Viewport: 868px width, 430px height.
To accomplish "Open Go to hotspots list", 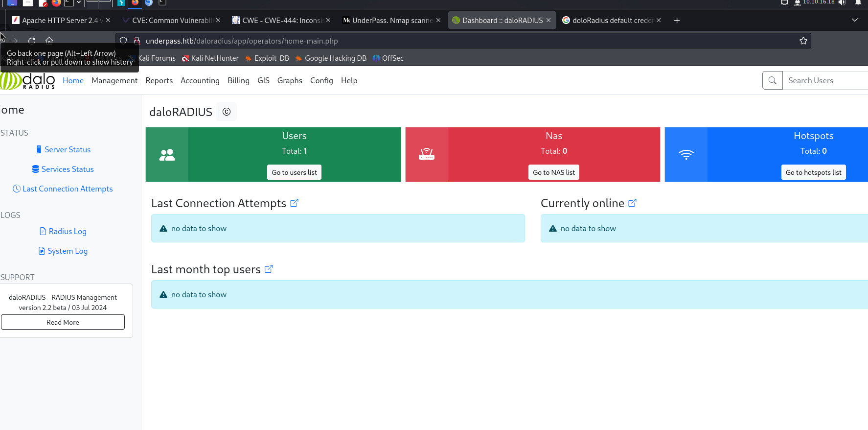I will (813, 172).
